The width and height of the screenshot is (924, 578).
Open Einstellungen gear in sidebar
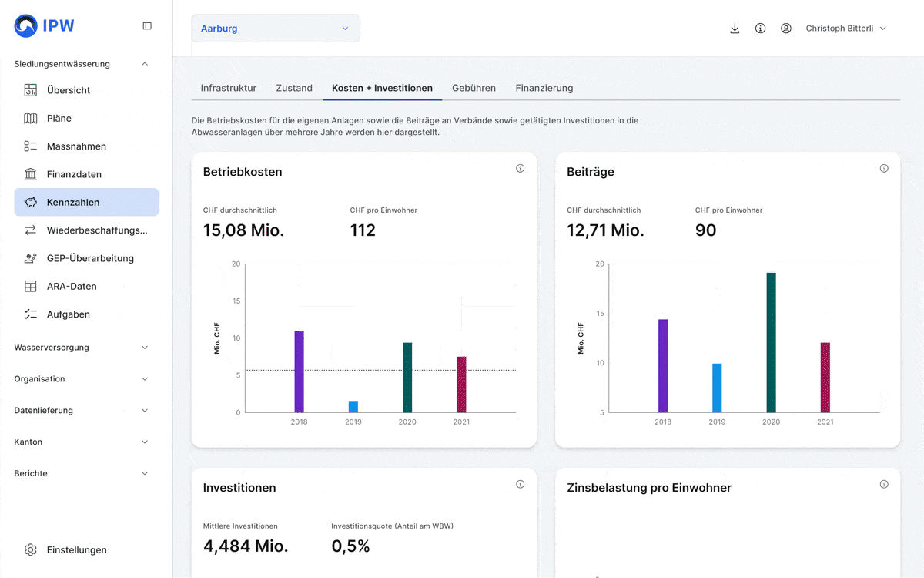pos(31,550)
